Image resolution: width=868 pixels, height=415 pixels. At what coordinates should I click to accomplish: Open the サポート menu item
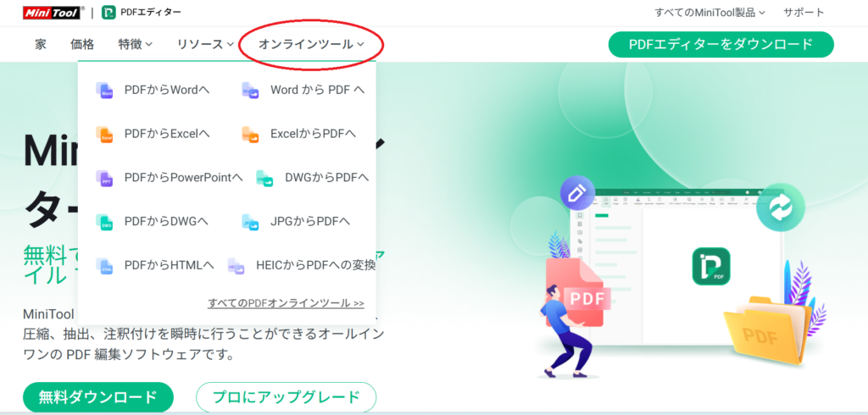[804, 12]
